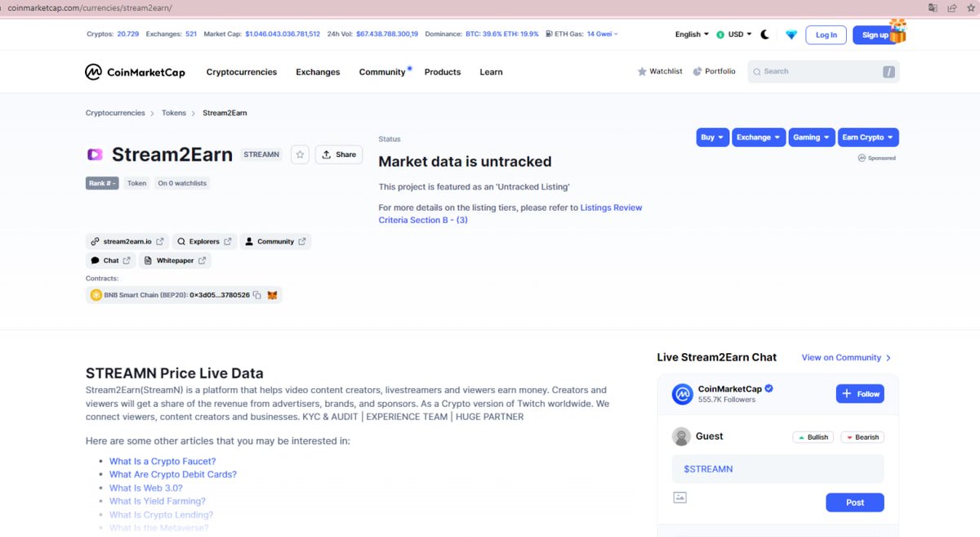Open the USD currency dropdown

734,34
